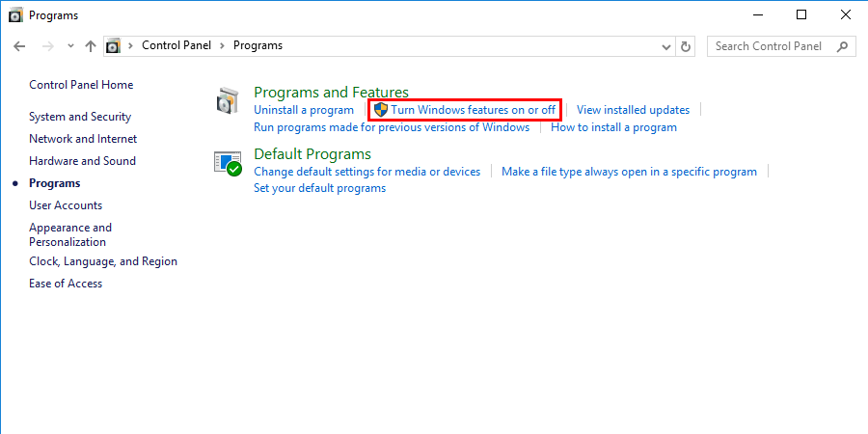Open Network and Internet category
This screenshot has height=434, width=868.
pos(83,139)
